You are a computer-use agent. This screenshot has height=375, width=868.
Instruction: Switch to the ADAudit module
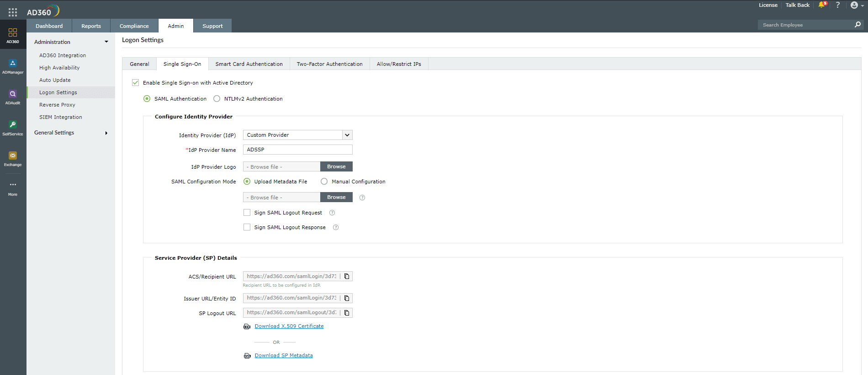tap(13, 97)
